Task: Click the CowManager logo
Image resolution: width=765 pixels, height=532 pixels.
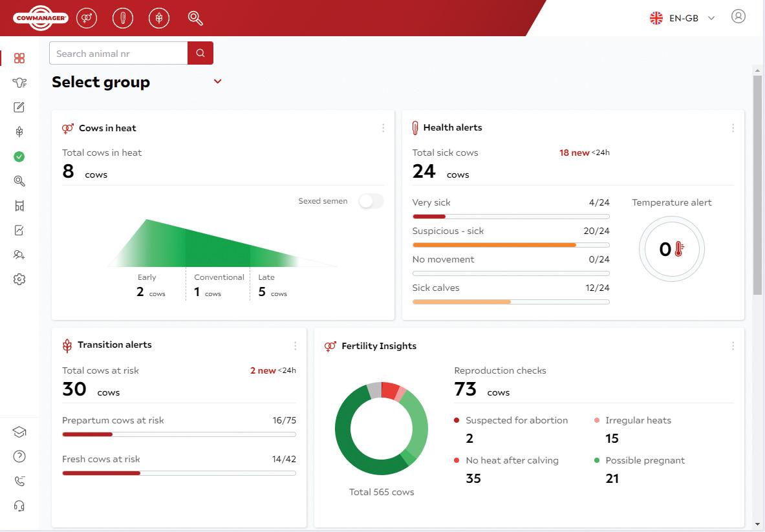Action: click(41, 18)
